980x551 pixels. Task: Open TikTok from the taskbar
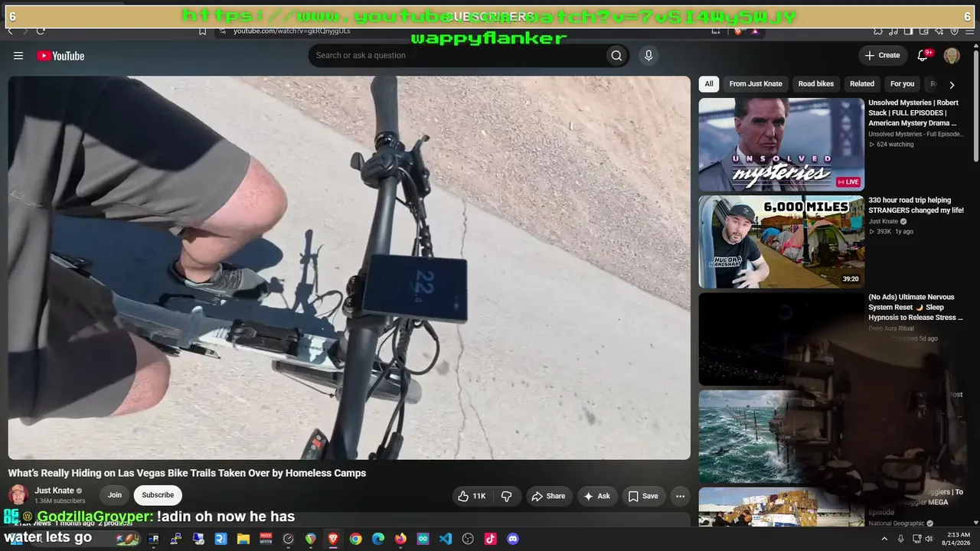click(x=491, y=539)
